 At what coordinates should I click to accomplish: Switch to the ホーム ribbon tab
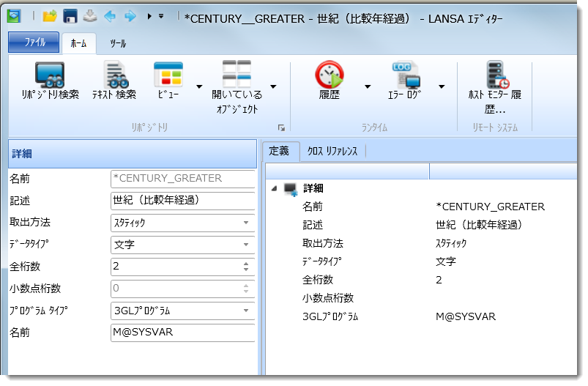coord(79,43)
